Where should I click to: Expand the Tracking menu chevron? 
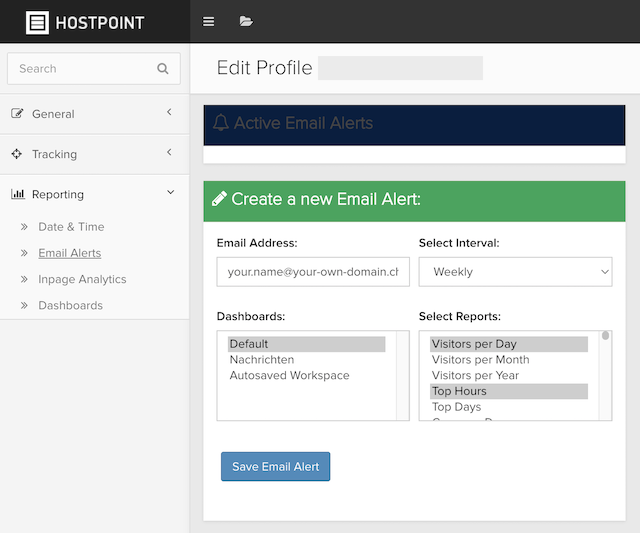pyautogui.click(x=169, y=152)
